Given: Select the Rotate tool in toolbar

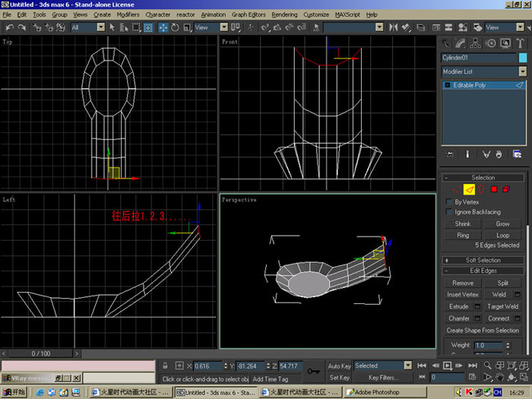Looking at the screenshot, I should click(175, 27).
